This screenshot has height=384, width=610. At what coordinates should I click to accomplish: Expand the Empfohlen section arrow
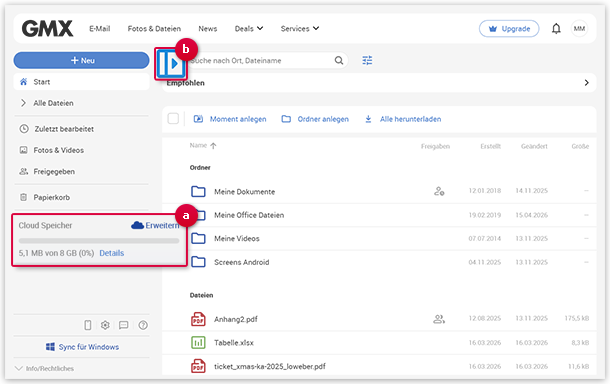[586, 82]
